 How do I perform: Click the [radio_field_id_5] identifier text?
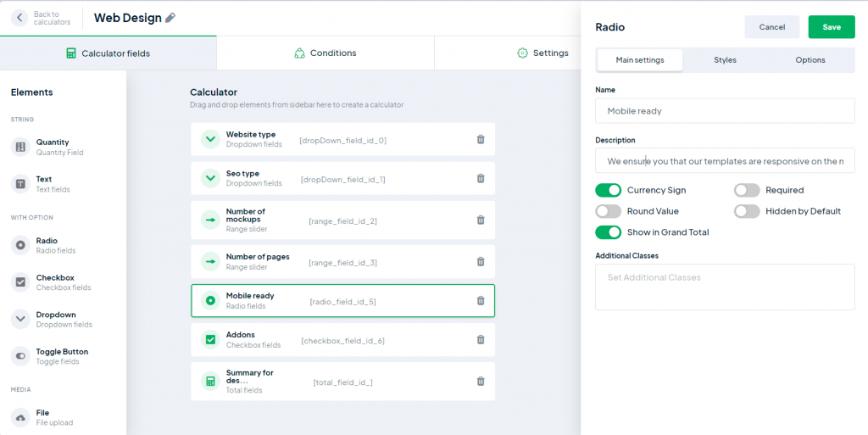(342, 302)
